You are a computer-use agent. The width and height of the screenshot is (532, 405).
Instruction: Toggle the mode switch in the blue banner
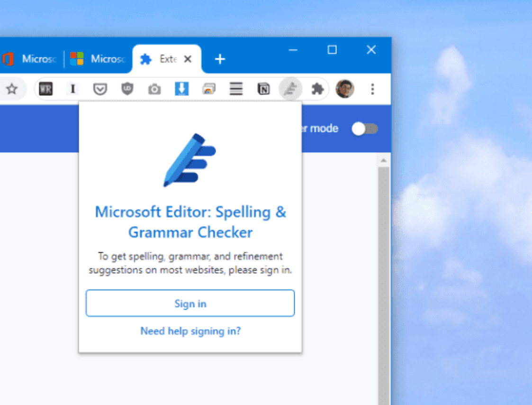point(364,128)
